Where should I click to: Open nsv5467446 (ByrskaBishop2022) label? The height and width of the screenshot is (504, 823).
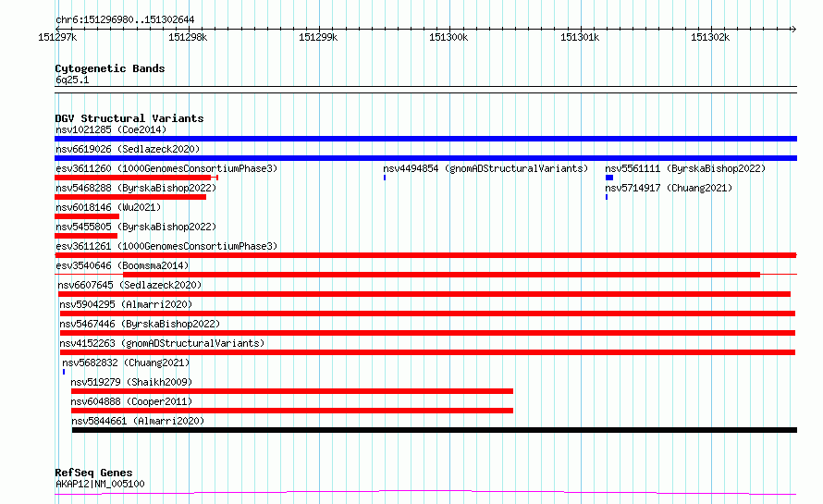coord(140,324)
